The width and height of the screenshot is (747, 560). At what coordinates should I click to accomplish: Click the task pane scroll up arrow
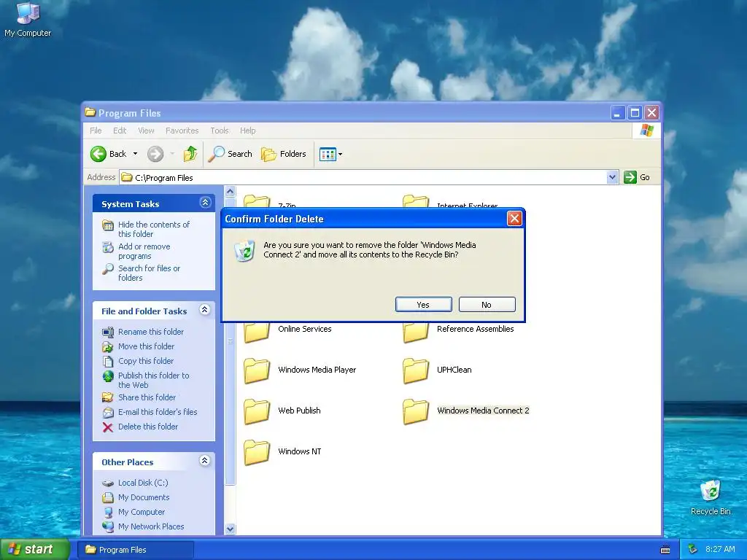point(230,192)
